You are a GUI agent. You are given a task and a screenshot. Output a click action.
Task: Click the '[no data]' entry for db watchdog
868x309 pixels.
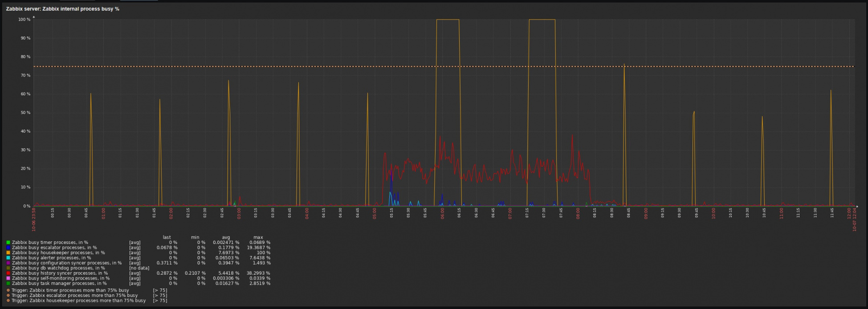point(139,268)
